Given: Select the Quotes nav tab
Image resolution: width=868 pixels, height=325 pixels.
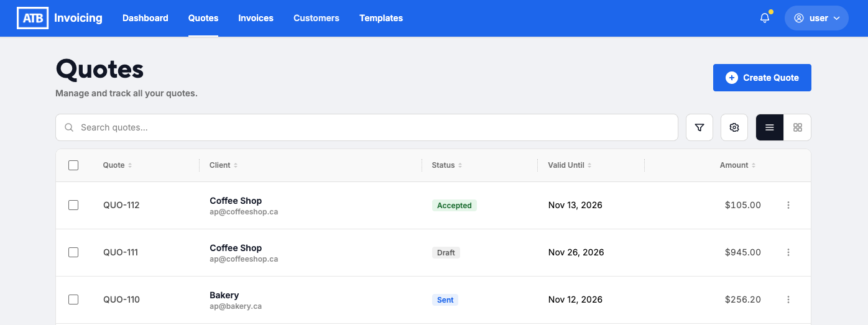Looking at the screenshot, I should click(203, 18).
